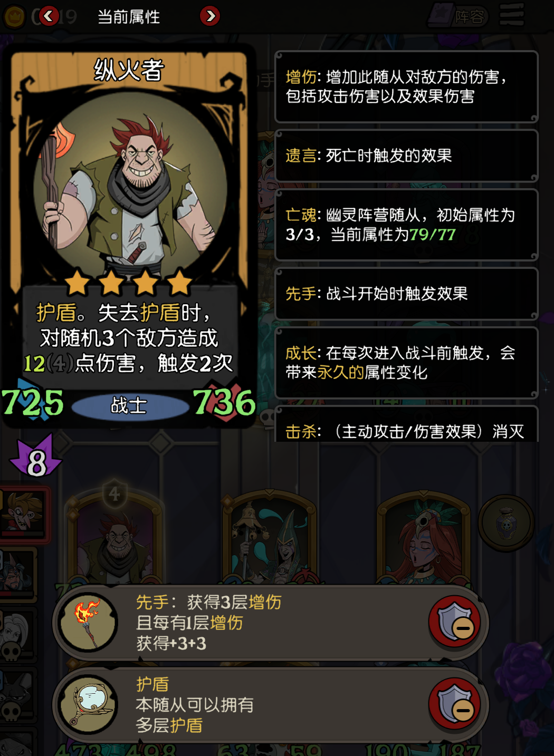554x756 pixels.
Task: Remove the flaming torch equipment with shield-minus button
Action: pos(455,622)
